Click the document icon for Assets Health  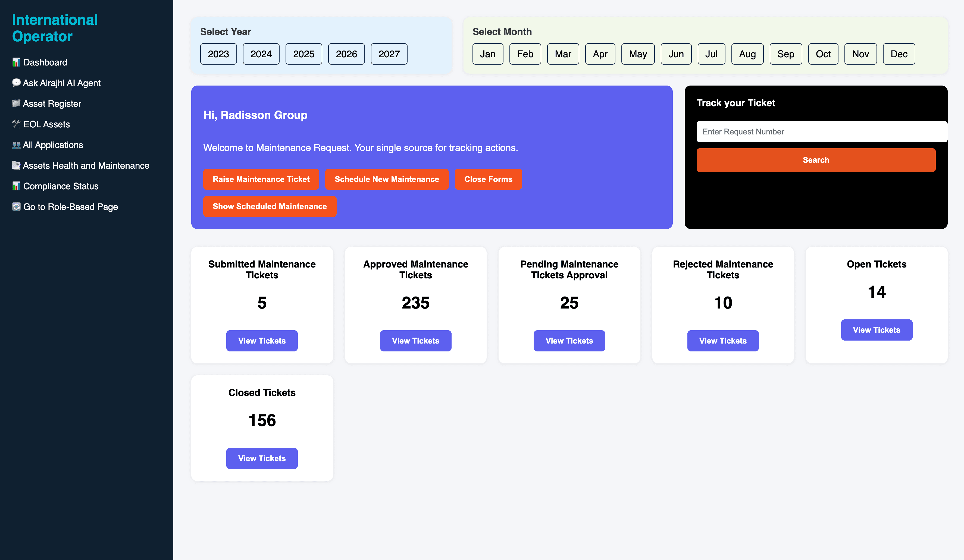(x=16, y=165)
